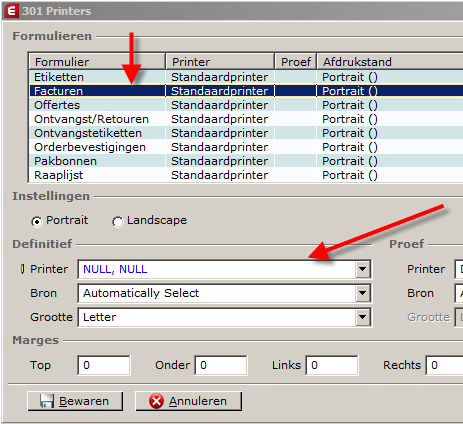
Task: Select the Etiketten row in the list
Action: point(246,77)
